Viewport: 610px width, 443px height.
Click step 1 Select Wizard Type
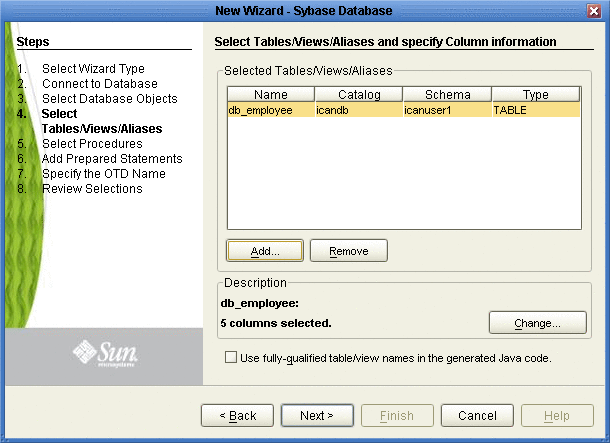(93, 68)
